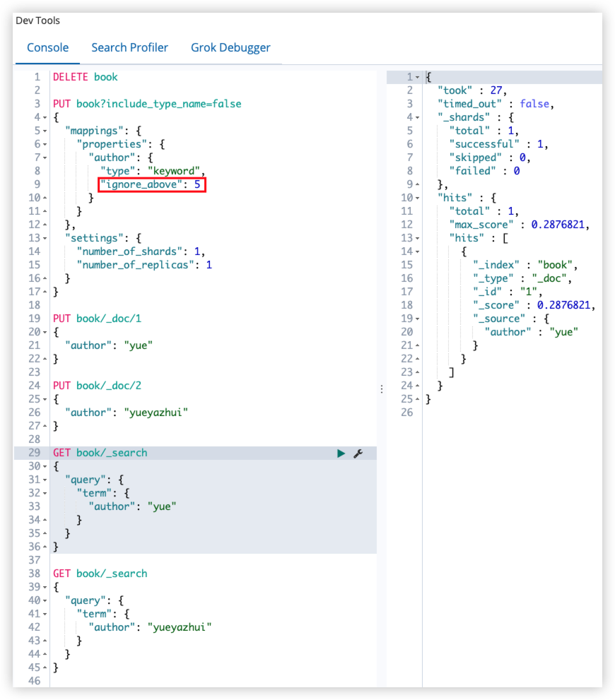
Task: Click the "took" : 27 response line
Action: pyautogui.click(x=472, y=90)
